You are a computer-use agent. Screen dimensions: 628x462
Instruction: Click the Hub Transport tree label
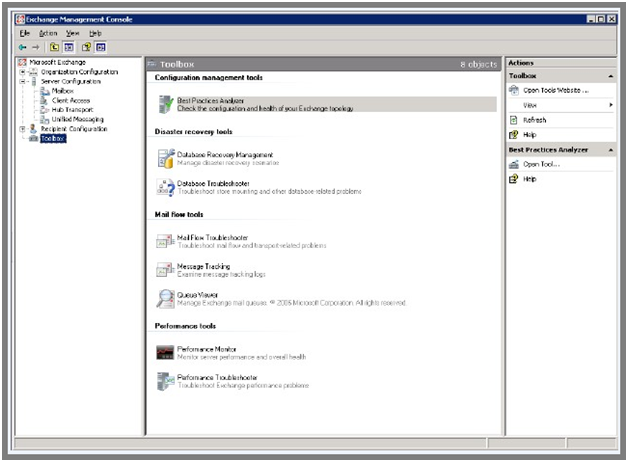coord(72,110)
